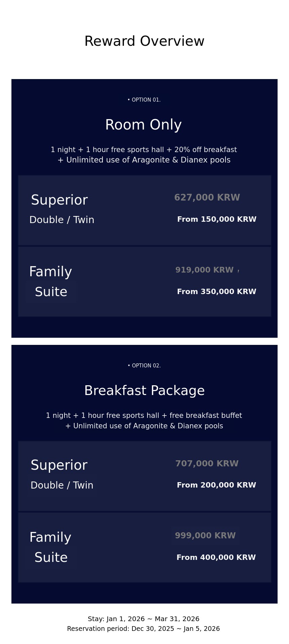Click the Reservation period date line
The height and width of the screenshot is (644, 289).
[x=143, y=629]
